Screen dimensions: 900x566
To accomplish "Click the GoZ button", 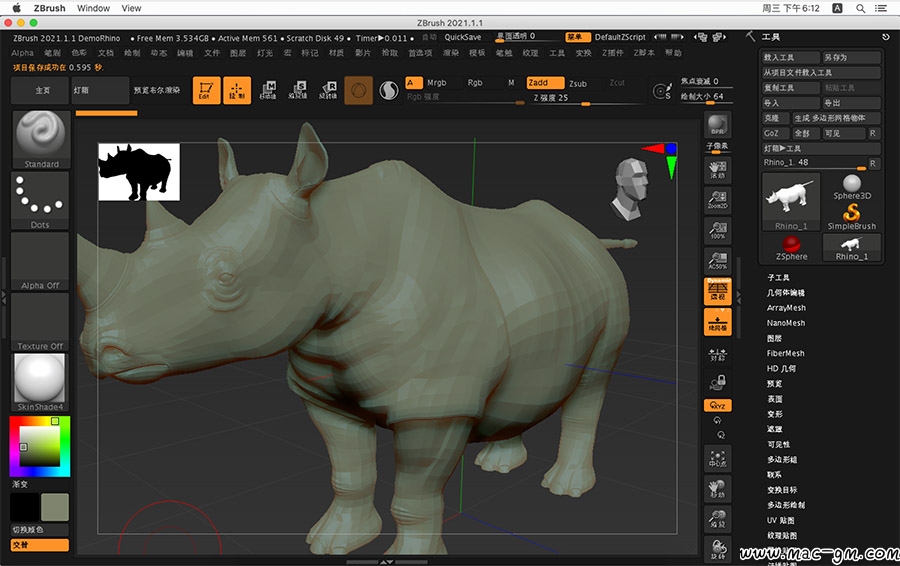I will coord(775,133).
